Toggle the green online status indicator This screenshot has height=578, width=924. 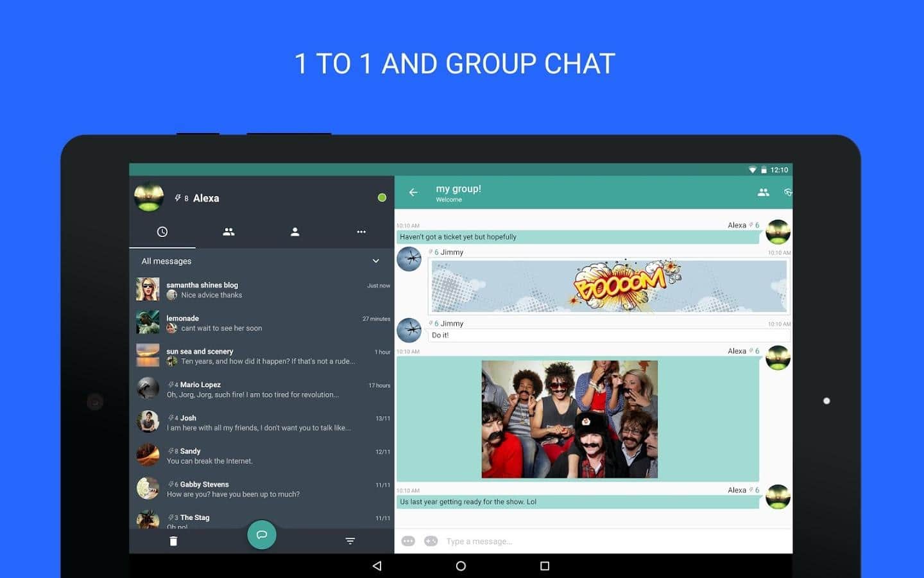[x=382, y=198]
